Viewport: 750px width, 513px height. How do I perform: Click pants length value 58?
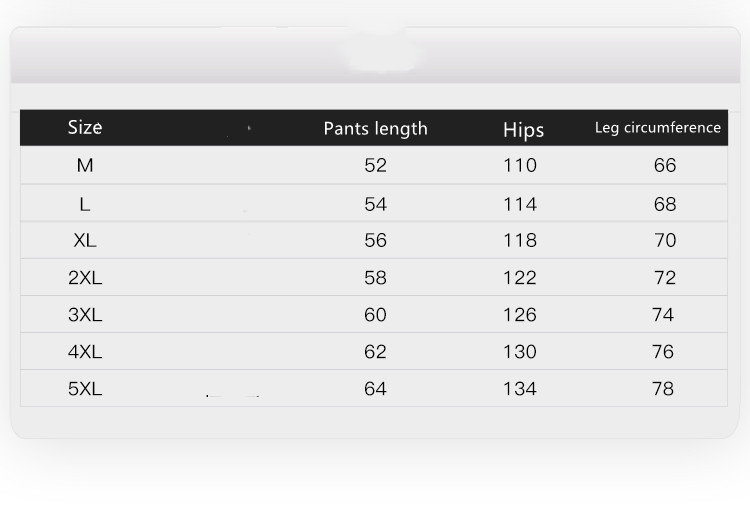pyautogui.click(x=375, y=278)
